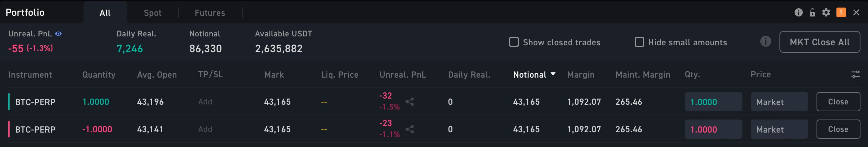Switch to the Futures tab
Viewport: 868px width, 147px height.
click(x=210, y=13)
